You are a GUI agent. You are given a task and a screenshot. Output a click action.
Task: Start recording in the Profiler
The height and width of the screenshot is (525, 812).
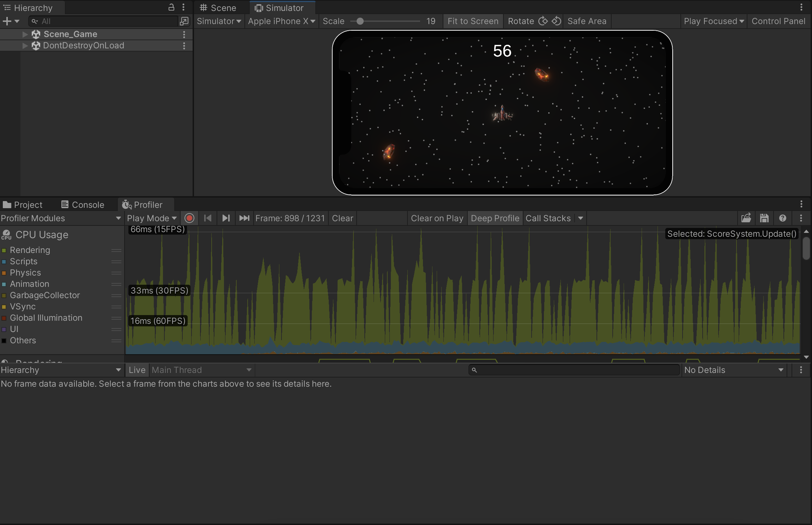[189, 218]
